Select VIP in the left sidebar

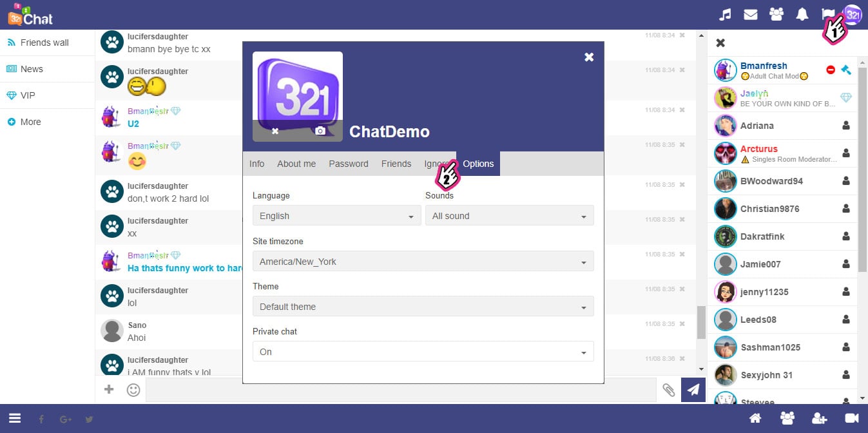[x=29, y=95]
